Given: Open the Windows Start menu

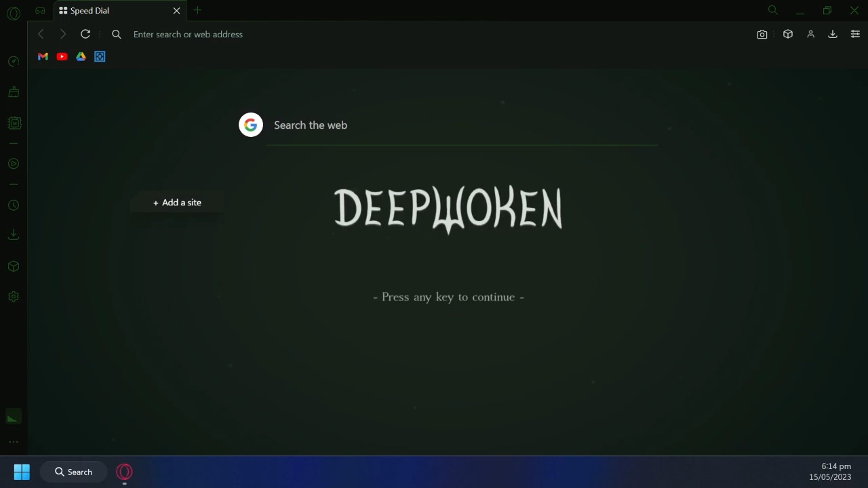Looking at the screenshot, I should (22, 472).
